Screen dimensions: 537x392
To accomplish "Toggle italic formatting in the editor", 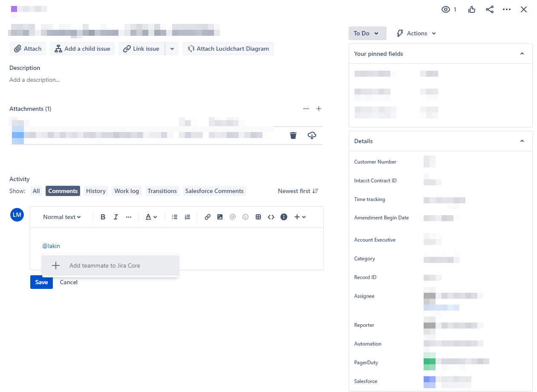I will pos(115,217).
